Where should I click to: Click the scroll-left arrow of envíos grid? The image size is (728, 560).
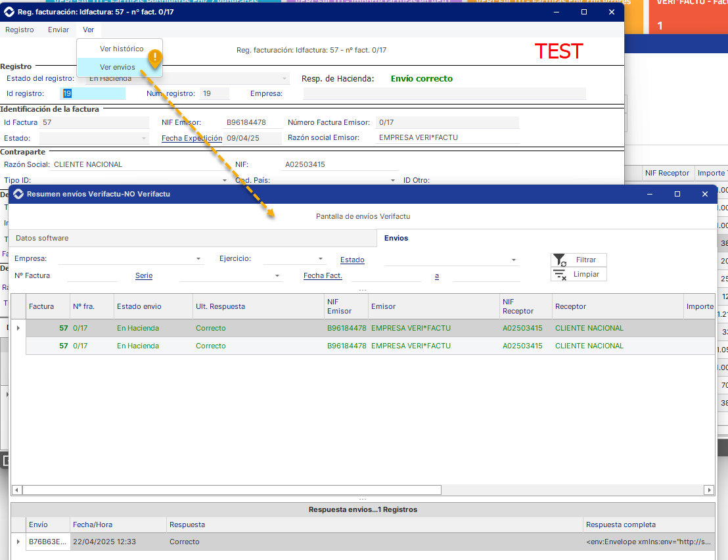pyautogui.click(x=16, y=490)
